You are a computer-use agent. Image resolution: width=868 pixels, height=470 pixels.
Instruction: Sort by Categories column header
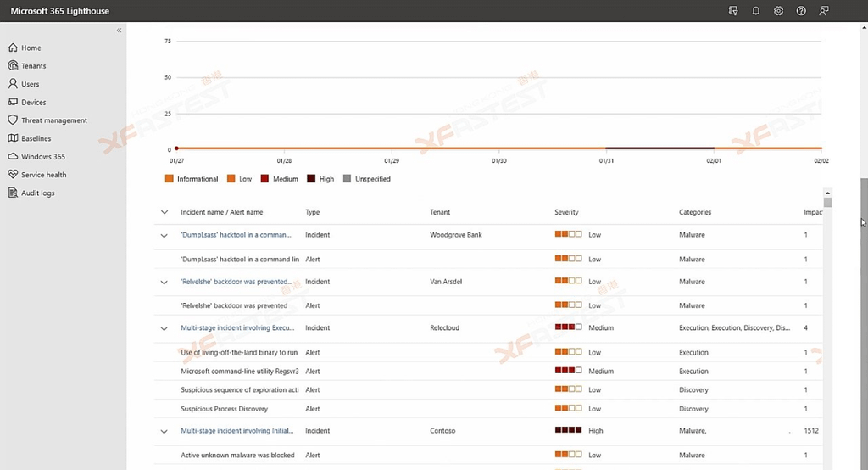695,212
